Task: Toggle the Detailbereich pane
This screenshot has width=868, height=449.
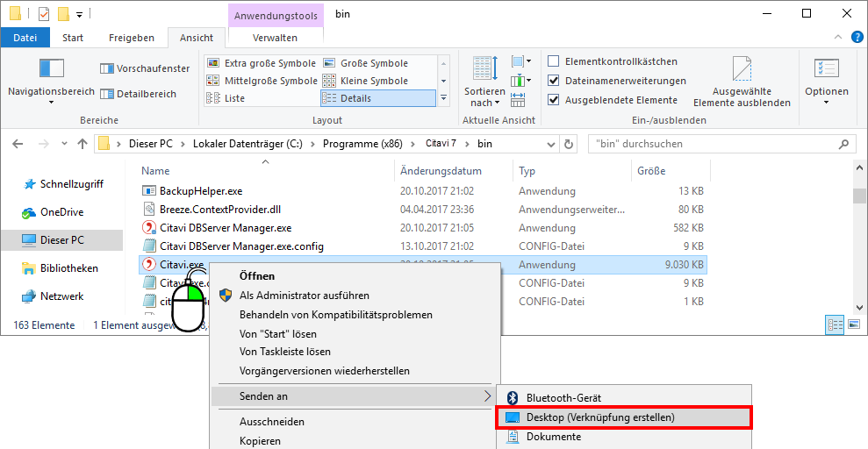Action: (x=139, y=94)
